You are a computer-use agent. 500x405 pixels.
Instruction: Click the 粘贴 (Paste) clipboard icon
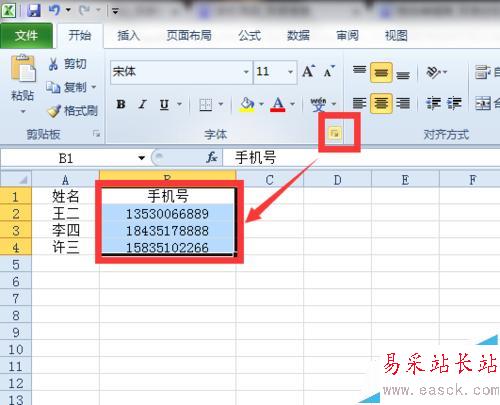(23, 68)
